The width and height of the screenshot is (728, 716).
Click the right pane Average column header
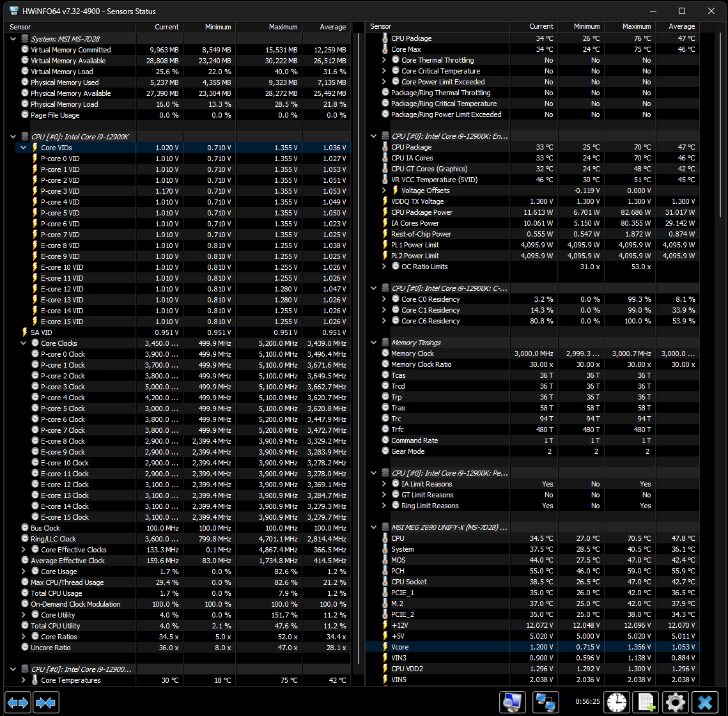tap(678, 26)
